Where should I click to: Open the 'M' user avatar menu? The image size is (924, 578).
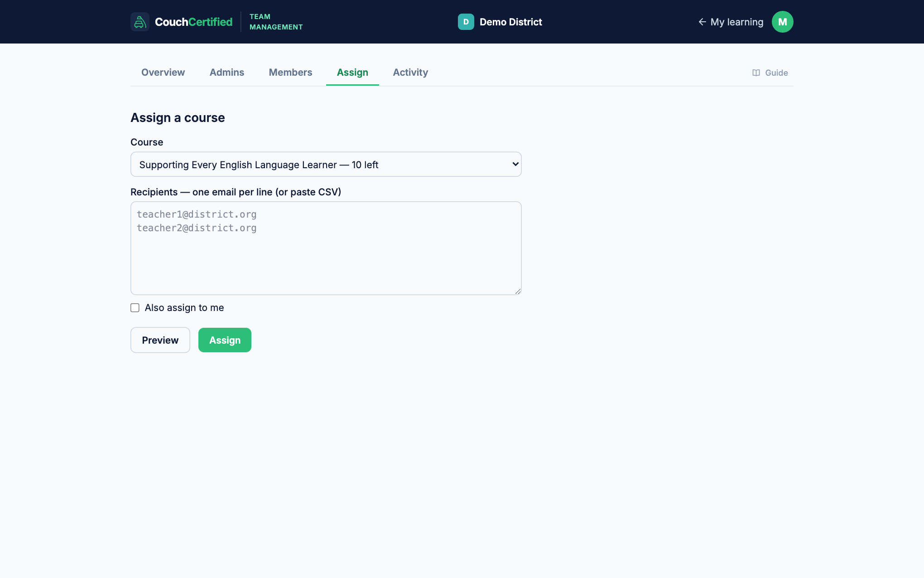(x=782, y=22)
